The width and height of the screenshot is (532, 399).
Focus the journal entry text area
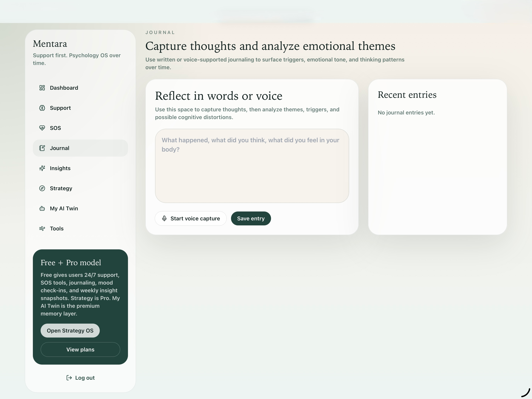(252, 166)
